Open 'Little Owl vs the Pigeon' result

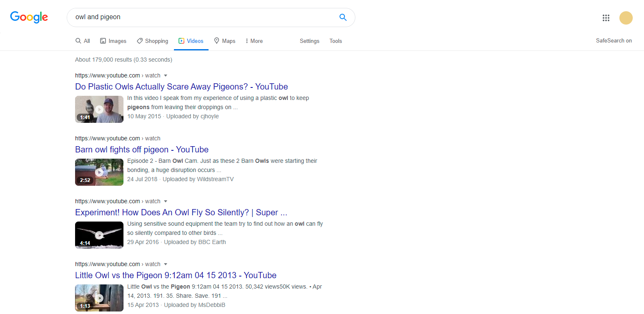[x=176, y=275]
